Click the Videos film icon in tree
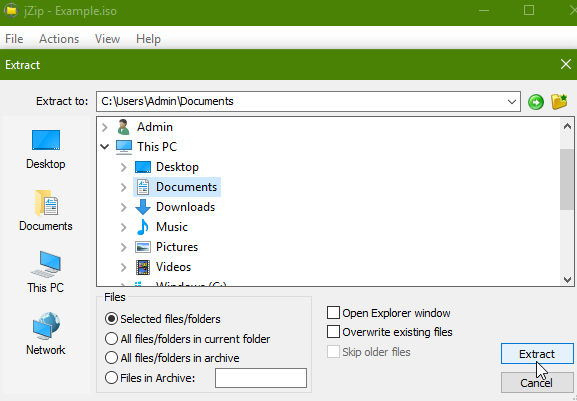 [x=143, y=267]
